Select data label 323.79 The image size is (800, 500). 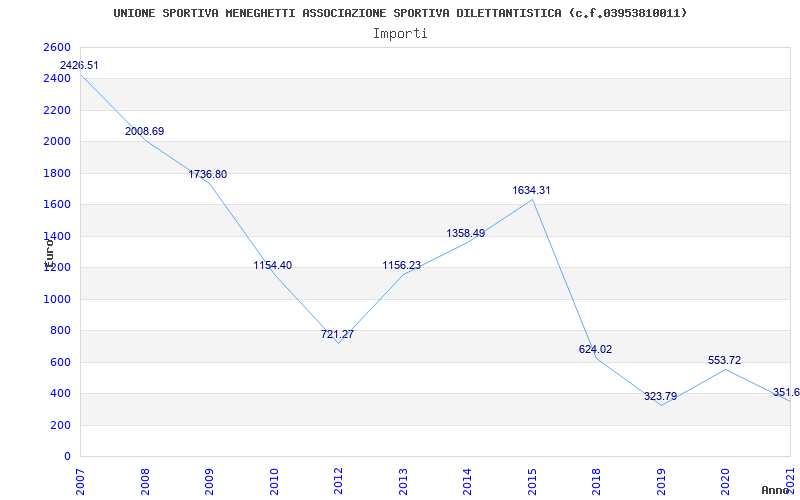pyautogui.click(x=660, y=396)
